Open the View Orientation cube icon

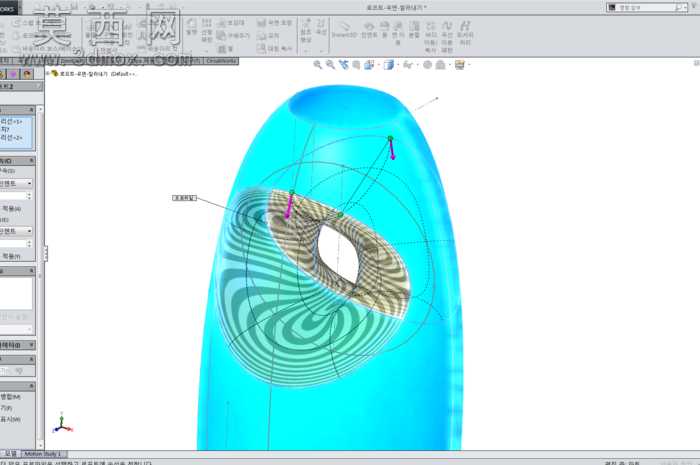(x=369, y=65)
